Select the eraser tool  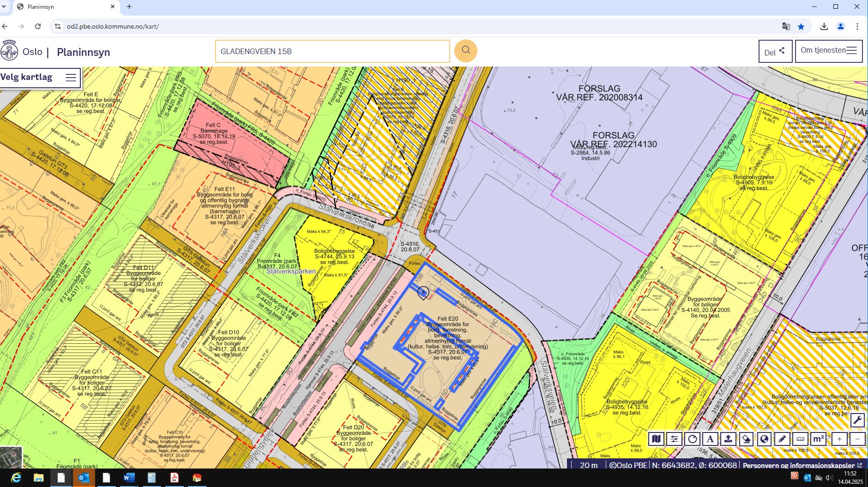click(x=746, y=439)
